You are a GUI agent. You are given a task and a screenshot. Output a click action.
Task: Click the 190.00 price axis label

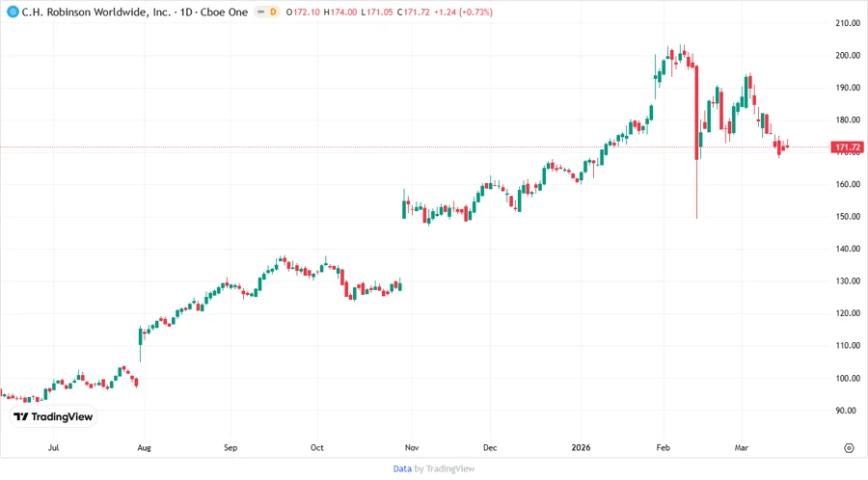(848, 88)
